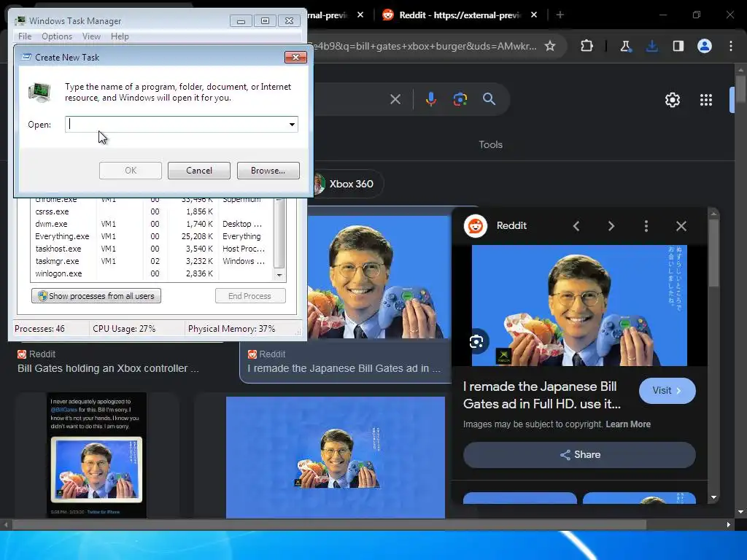747x560 pixels.
Task: Click OK in Create New Task dialog
Action: [x=130, y=171]
